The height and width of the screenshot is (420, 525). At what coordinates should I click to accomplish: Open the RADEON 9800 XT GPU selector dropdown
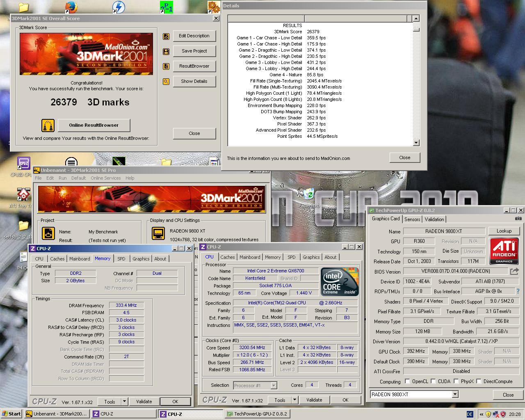(454, 395)
